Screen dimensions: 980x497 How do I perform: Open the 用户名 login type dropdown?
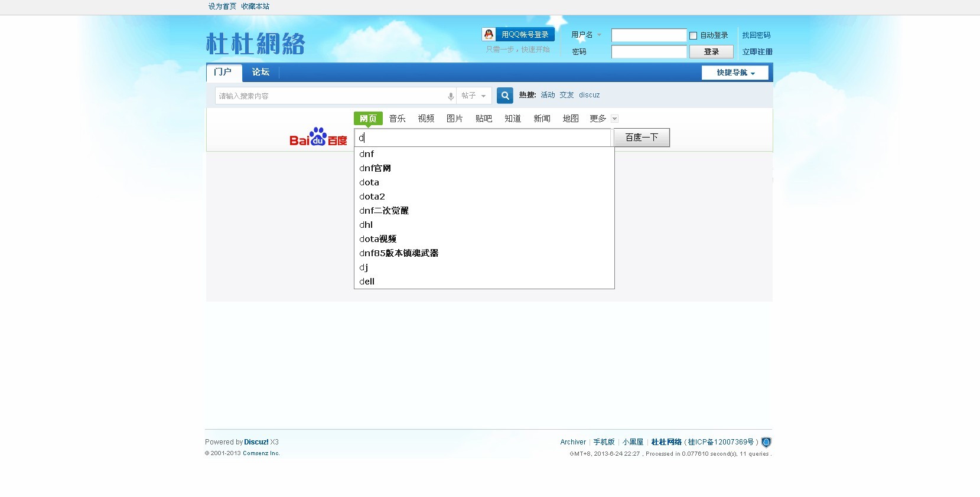(586, 35)
